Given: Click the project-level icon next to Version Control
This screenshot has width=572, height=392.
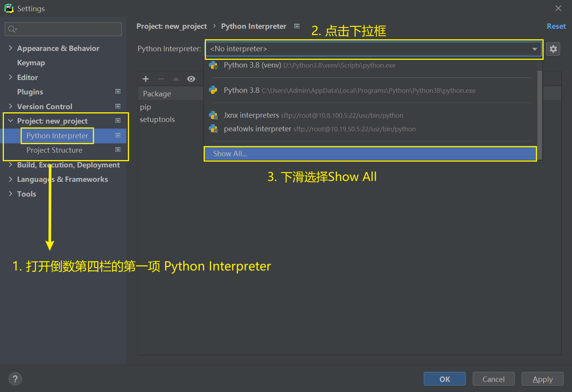Looking at the screenshot, I should pos(118,106).
